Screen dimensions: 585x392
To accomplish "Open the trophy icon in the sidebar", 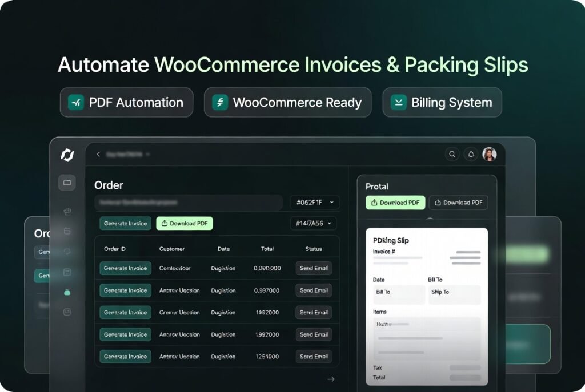I will click(67, 212).
